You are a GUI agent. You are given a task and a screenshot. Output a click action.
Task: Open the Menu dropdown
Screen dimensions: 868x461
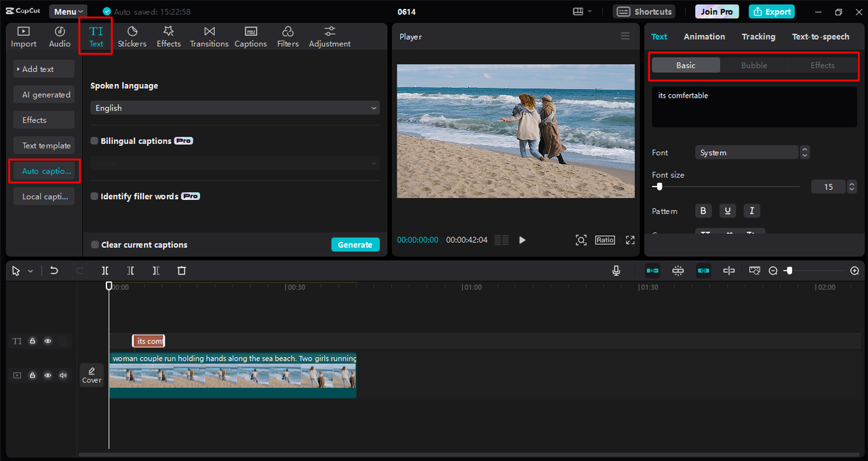[x=68, y=12]
